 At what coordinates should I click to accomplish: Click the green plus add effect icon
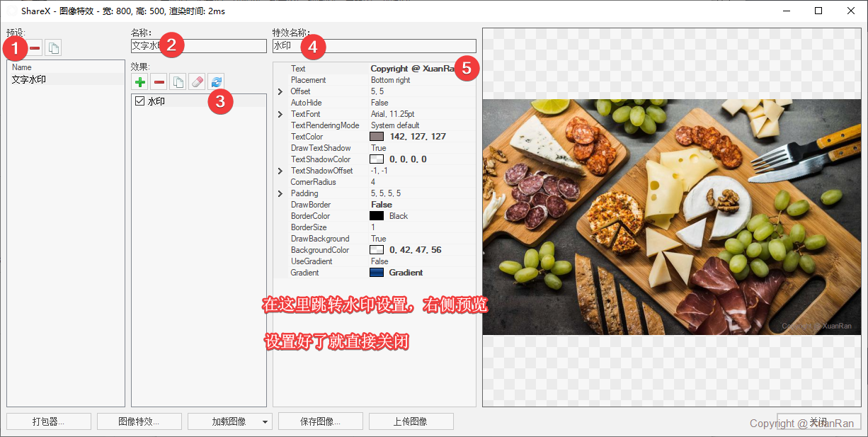click(140, 82)
